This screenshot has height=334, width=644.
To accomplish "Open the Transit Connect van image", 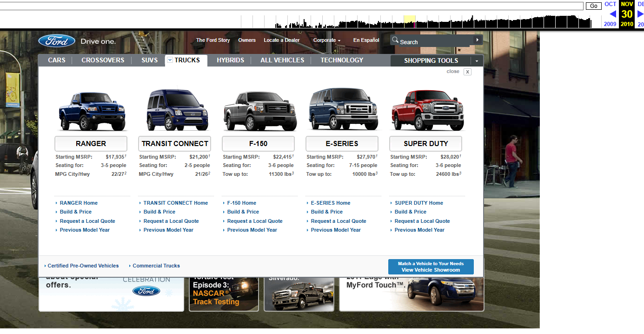I will pyautogui.click(x=177, y=110).
